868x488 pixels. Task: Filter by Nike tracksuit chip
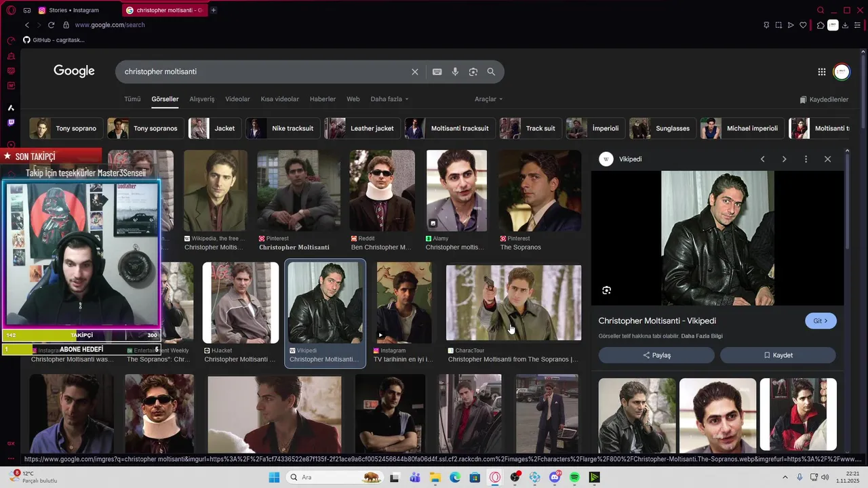[283, 128]
